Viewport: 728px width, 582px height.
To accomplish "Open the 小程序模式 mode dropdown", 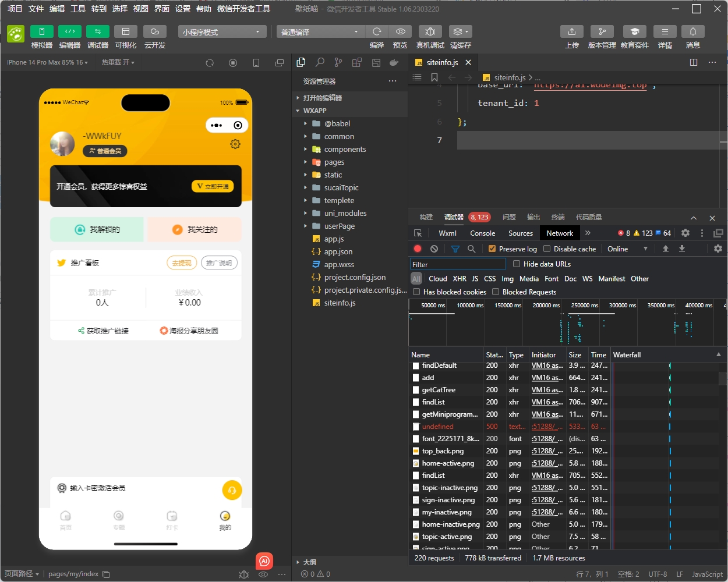I will point(222,32).
